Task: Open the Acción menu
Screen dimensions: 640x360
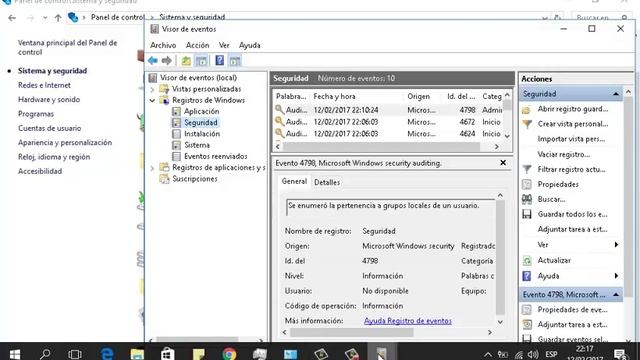Action: (198, 45)
